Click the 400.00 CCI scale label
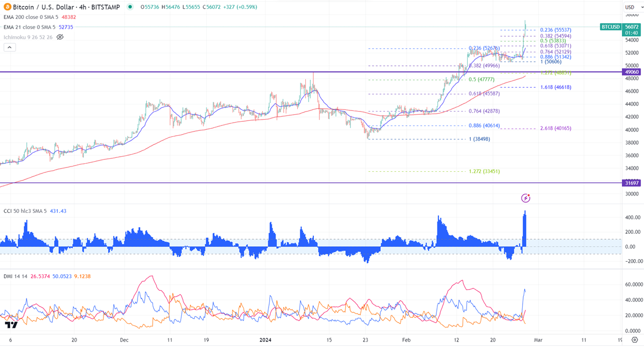The height and width of the screenshot is (348, 644). click(633, 218)
